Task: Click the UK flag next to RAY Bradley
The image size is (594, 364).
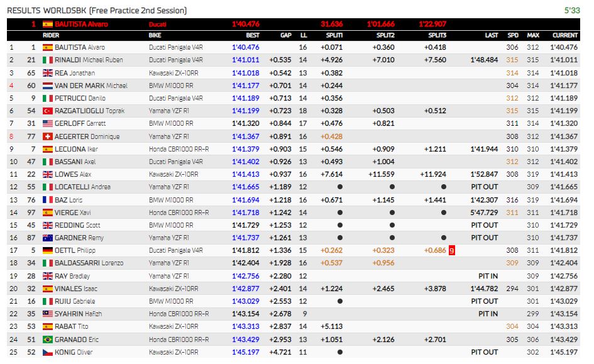Action: tap(48, 276)
